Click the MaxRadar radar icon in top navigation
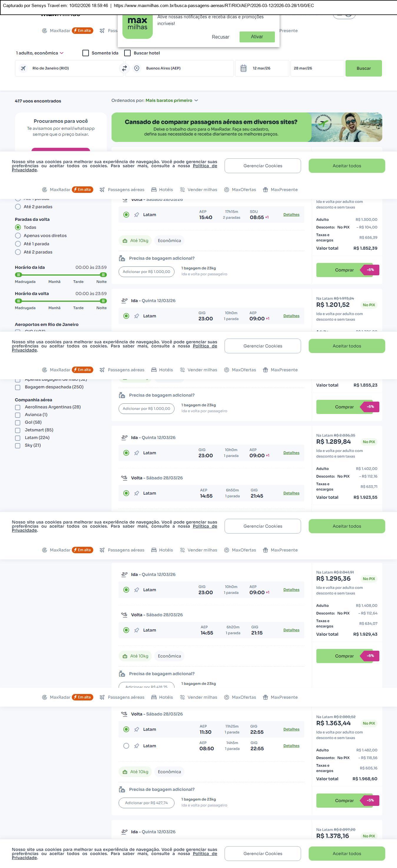397x868 pixels. click(x=44, y=31)
